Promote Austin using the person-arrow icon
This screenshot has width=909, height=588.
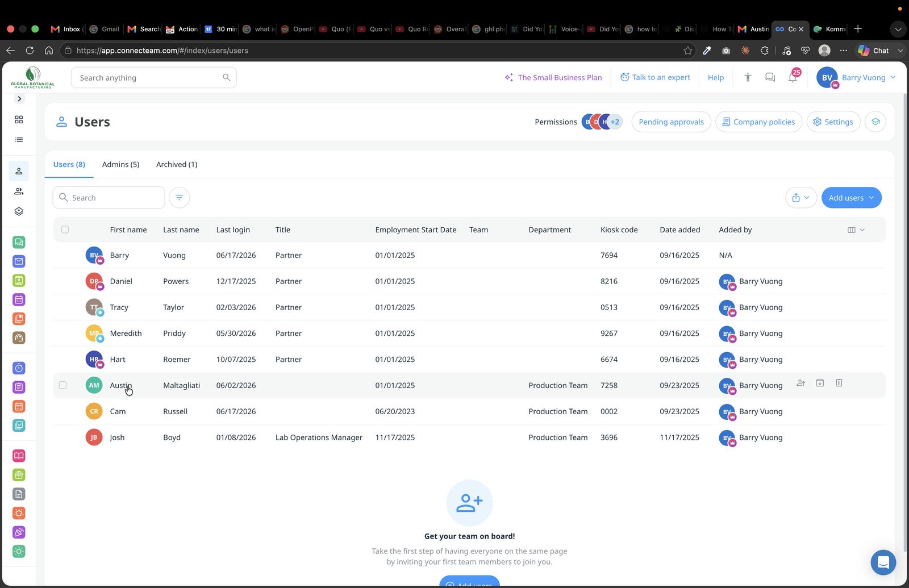(x=800, y=383)
